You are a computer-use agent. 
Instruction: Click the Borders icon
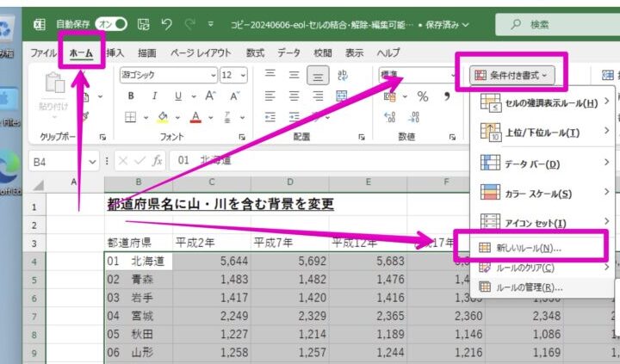click(131, 117)
